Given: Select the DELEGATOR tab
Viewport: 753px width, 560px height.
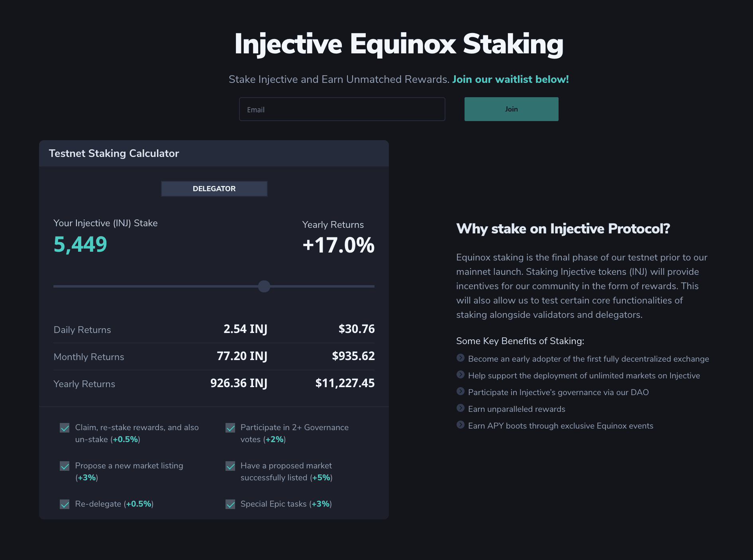Looking at the screenshot, I should pos(214,189).
